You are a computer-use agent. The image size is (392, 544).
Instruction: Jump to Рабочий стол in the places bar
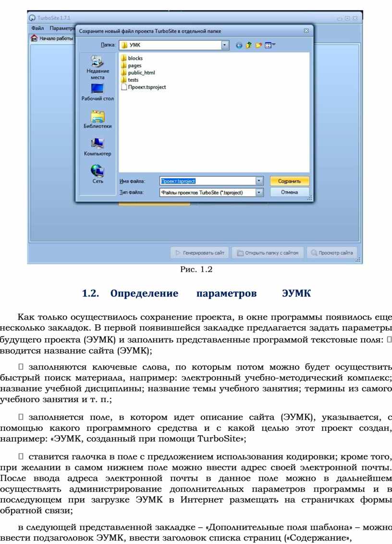coord(98,92)
